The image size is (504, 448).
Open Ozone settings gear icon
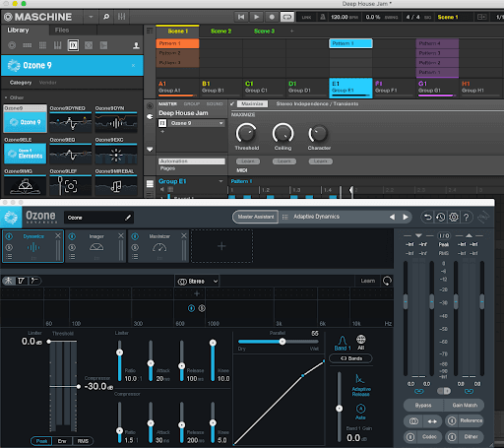click(454, 217)
